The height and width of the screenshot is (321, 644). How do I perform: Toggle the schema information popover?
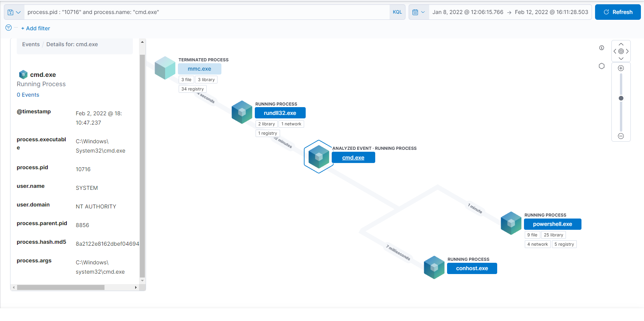pyautogui.click(x=602, y=48)
